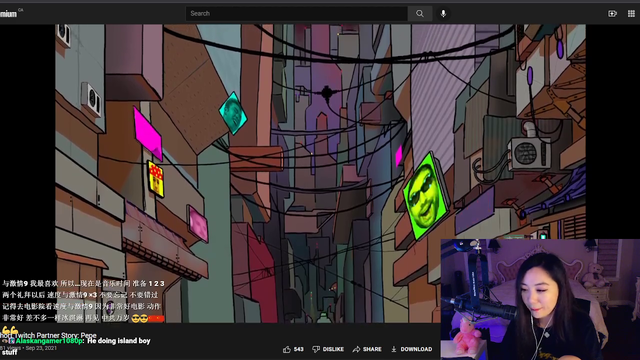
Task: Click the streamer webcam overlay
Action: coord(540,299)
